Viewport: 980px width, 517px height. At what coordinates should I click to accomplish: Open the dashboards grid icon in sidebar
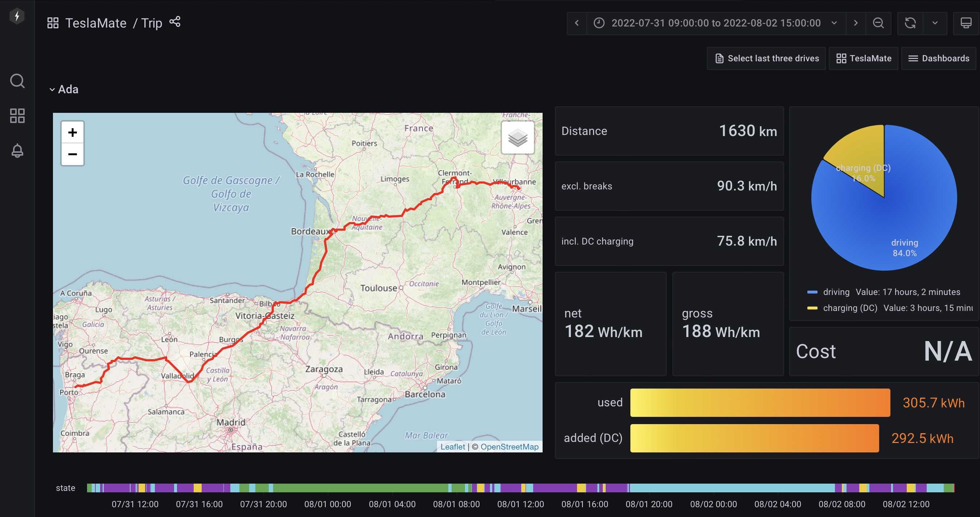17,116
